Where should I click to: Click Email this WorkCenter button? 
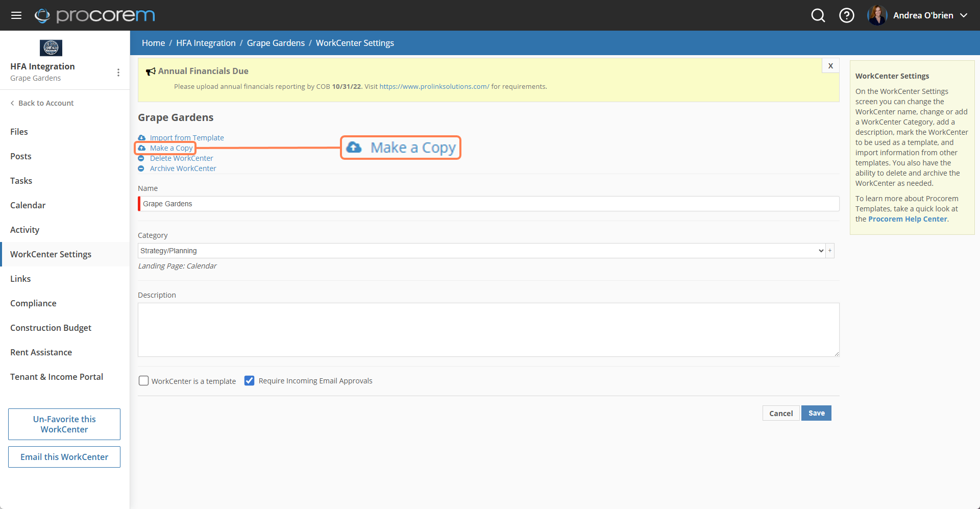(64, 457)
